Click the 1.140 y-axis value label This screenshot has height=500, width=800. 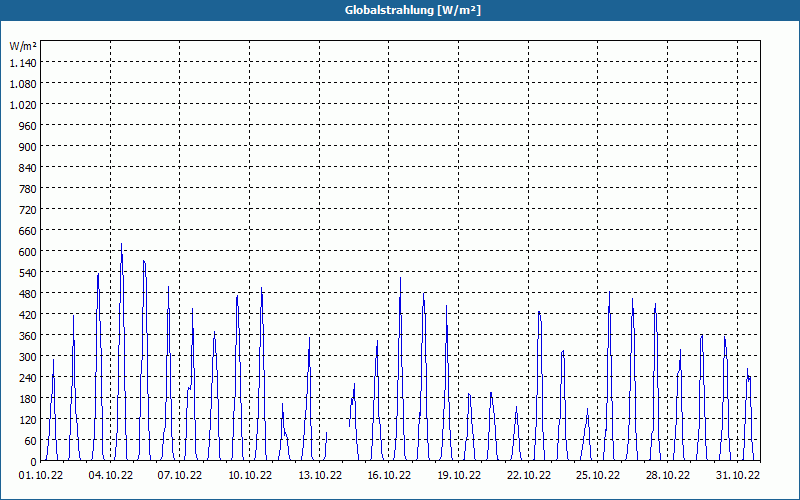click(x=23, y=62)
